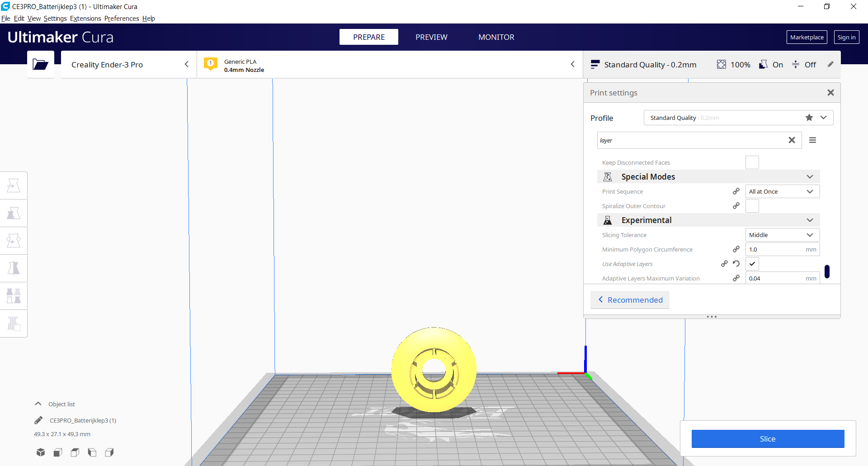Open Per Model Settings tool
This screenshot has height=466, width=868.
[14, 296]
